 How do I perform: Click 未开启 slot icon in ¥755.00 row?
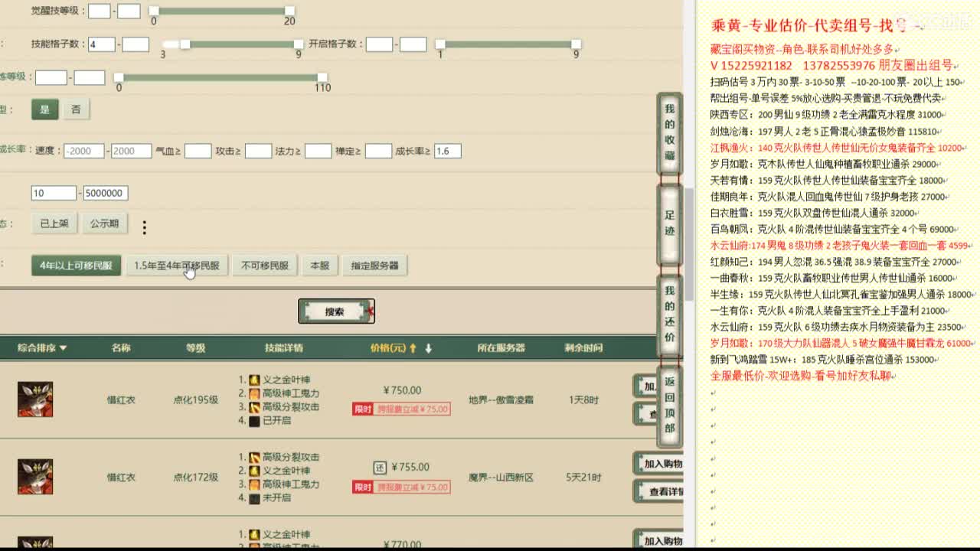pyautogui.click(x=253, y=498)
